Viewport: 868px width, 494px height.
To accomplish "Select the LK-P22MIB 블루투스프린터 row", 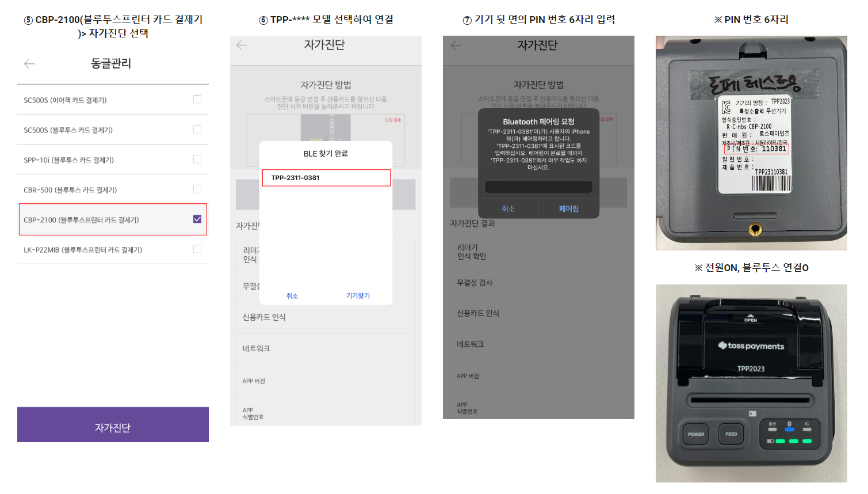I will [x=113, y=249].
